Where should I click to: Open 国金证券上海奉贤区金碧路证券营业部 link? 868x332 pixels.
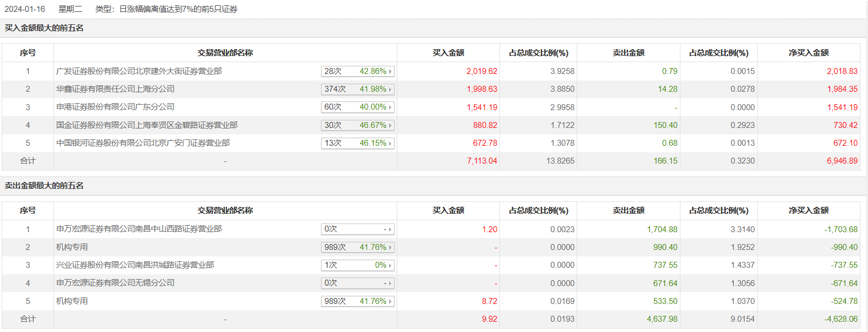[146, 125]
